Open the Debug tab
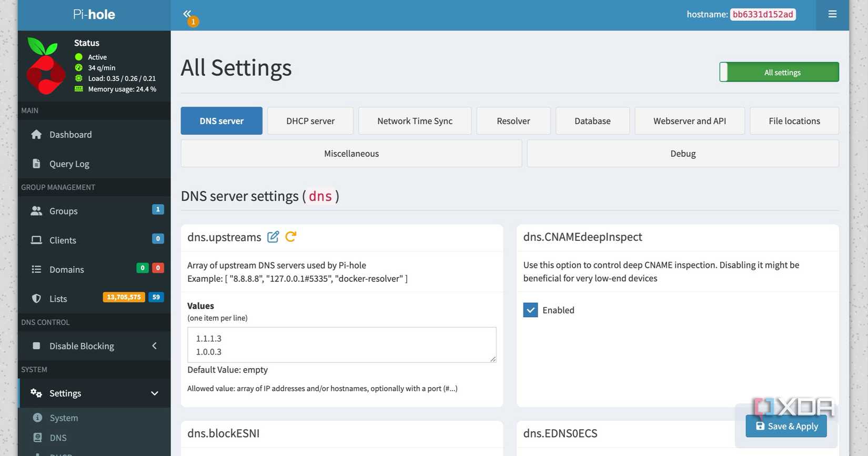This screenshot has height=456, width=868. point(683,154)
